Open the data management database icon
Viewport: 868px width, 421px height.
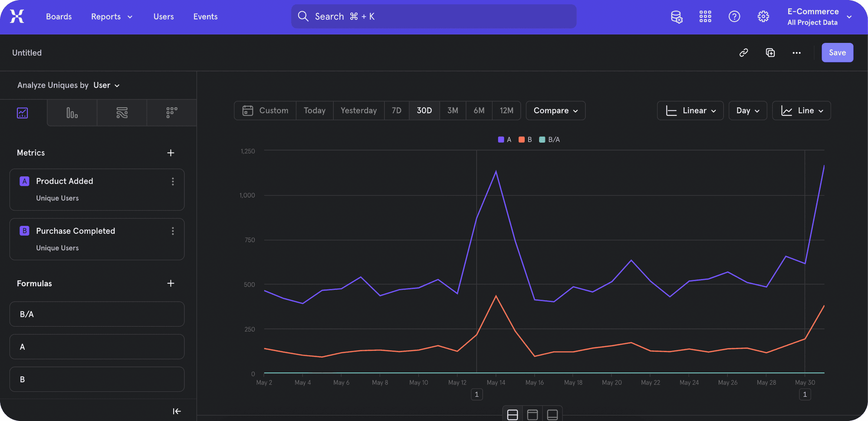point(676,16)
